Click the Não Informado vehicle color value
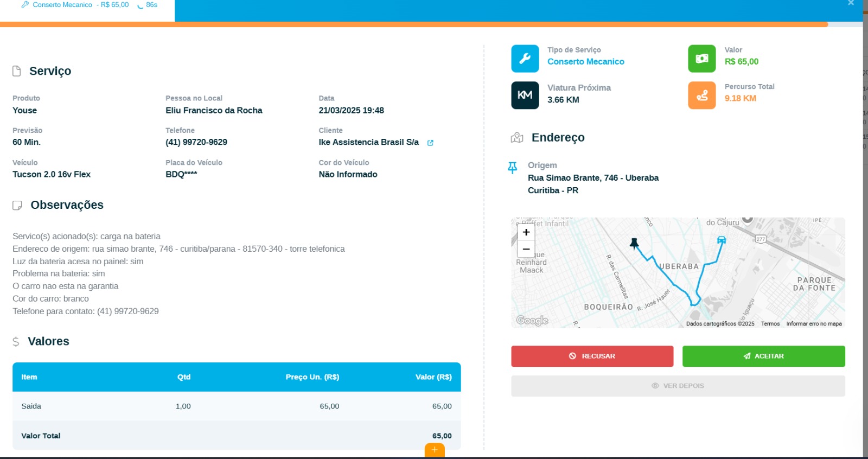868x459 pixels. [348, 174]
